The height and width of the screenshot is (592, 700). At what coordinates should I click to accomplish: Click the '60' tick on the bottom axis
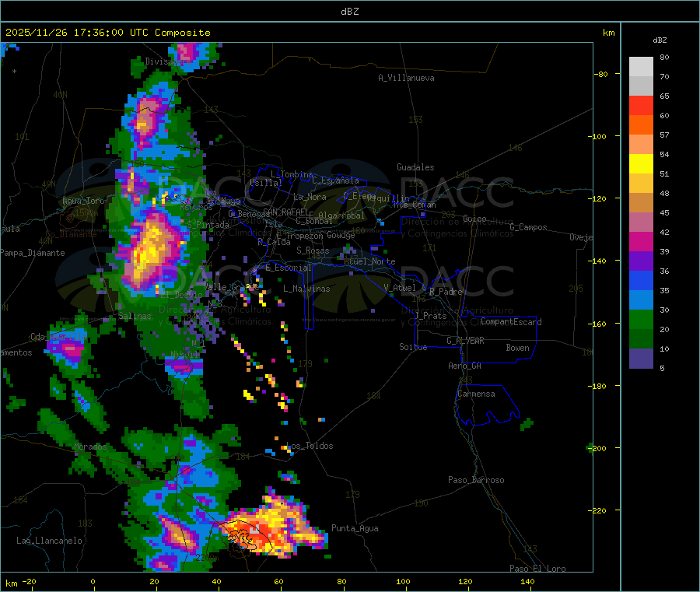278,582
